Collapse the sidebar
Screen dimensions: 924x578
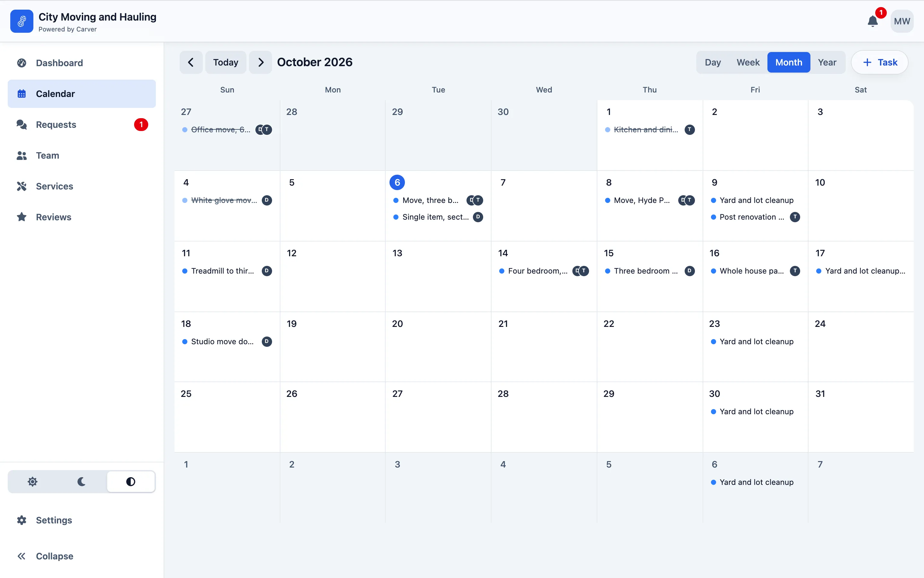pyautogui.click(x=82, y=556)
